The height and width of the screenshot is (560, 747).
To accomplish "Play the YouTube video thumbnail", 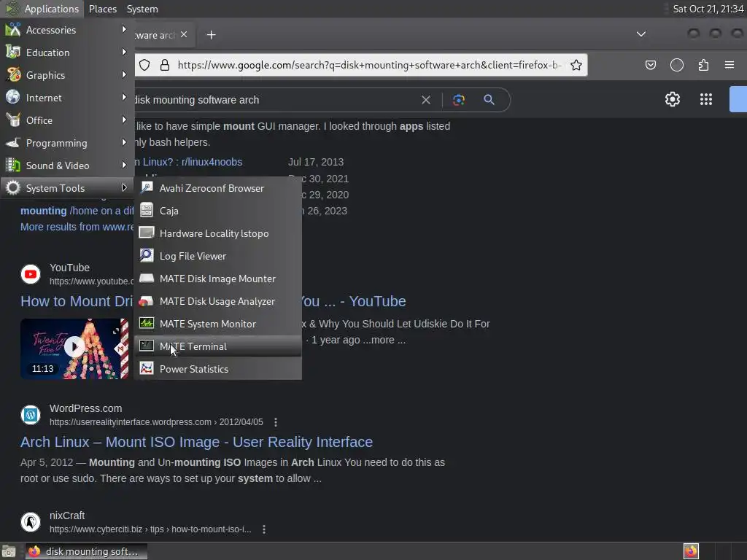I will pyautogui.click(x=74, y=348).
